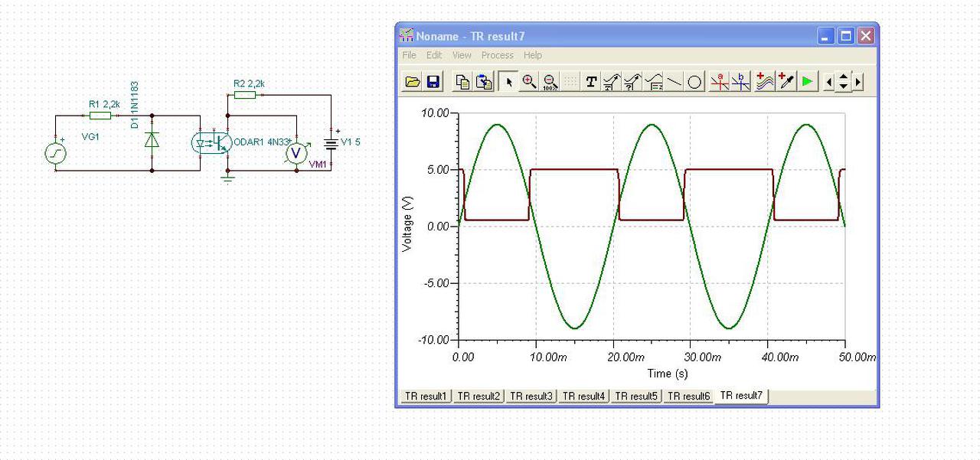Enable cursor a on the graph
The width and height of the screenshot is (980, 460).
point(720,82)
